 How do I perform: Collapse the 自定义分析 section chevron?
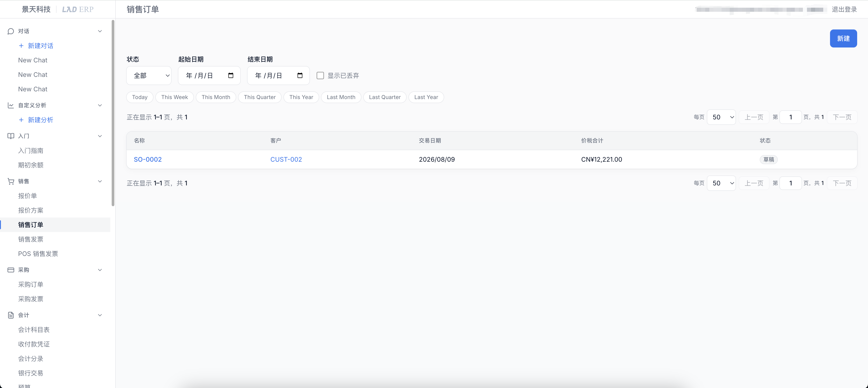pos(100,105)
